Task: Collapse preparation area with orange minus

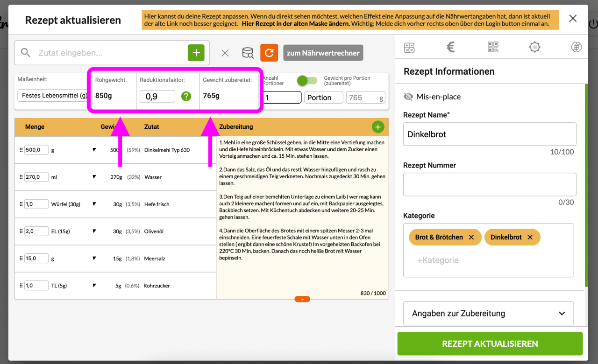Action: pos(302,299)
